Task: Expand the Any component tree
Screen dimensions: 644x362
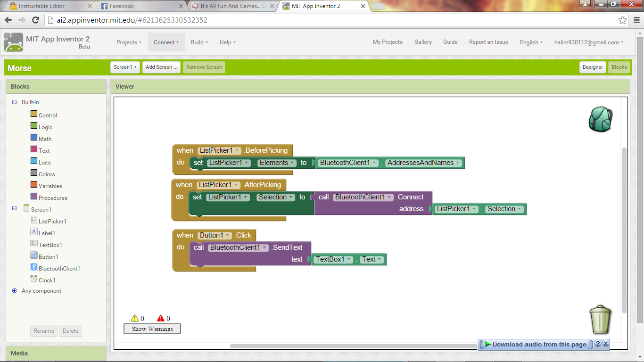Action: [x=14, y=291]
